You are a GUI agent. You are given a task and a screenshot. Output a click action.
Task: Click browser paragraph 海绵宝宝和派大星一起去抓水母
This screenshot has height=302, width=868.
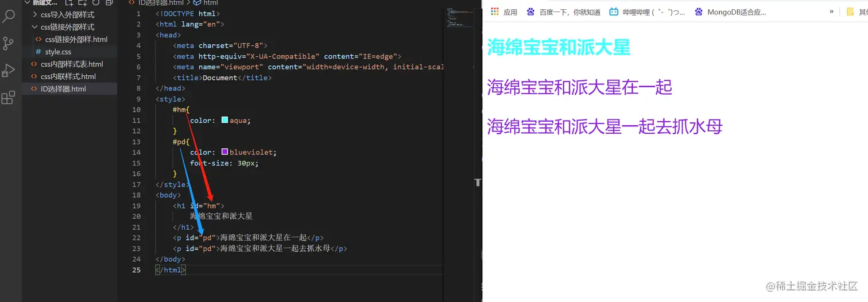pyautogui.click(x=604, y=126)
